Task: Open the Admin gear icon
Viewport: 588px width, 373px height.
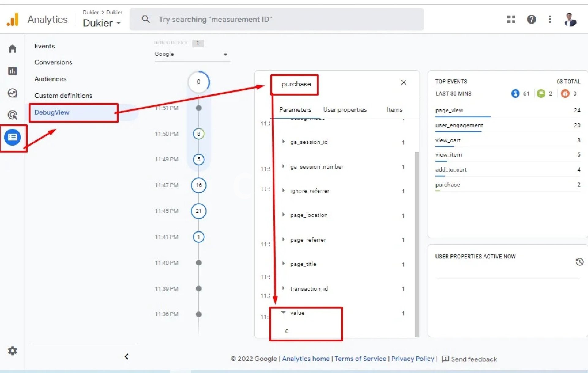Action: tap(12, 351)
